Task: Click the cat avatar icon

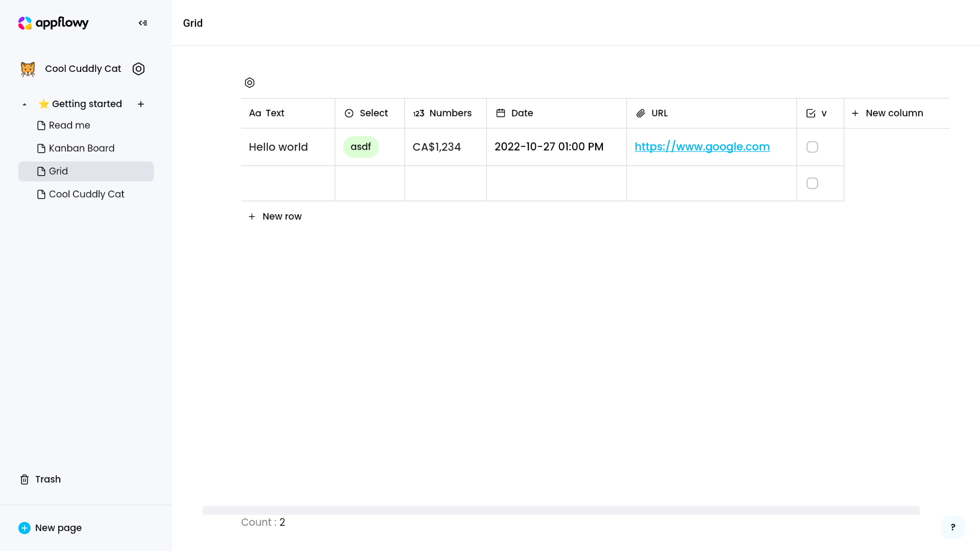Action: click(28, 69)
